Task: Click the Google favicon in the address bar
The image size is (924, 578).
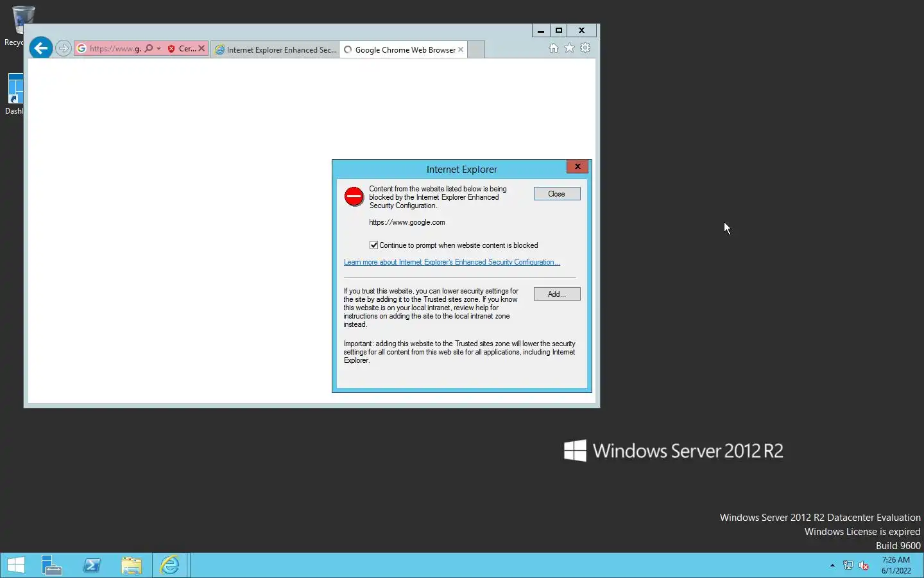Action: coord(81,49)
